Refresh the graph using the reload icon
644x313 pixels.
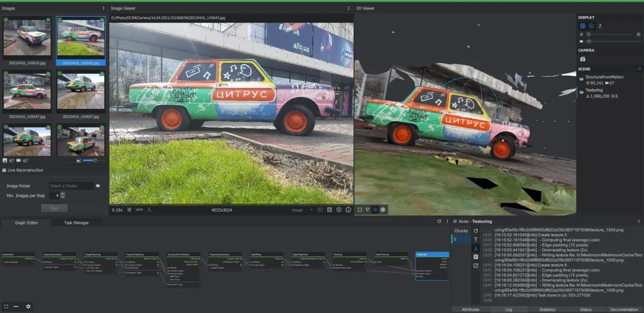point(439,221)
